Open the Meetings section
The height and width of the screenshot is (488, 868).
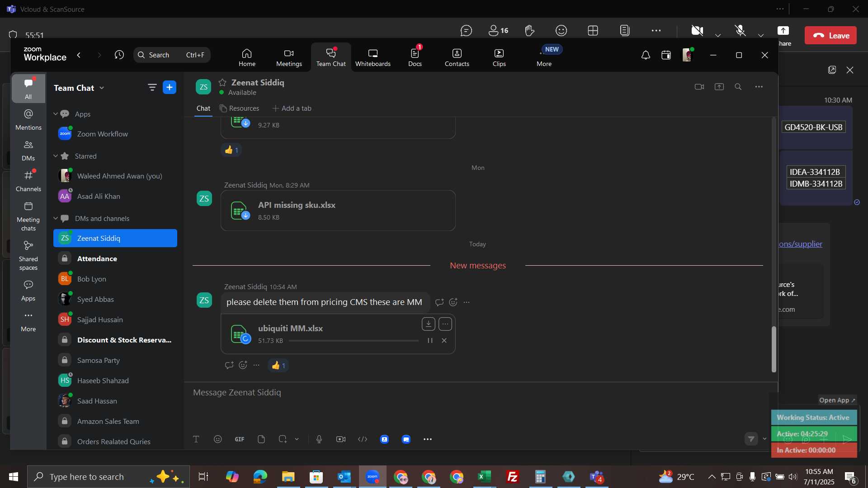tap(289, 57)
